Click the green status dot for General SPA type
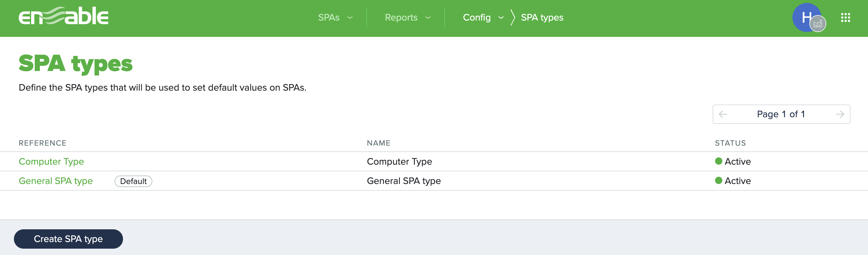Viewport: 868px width, 255px height. click(718, 180)
